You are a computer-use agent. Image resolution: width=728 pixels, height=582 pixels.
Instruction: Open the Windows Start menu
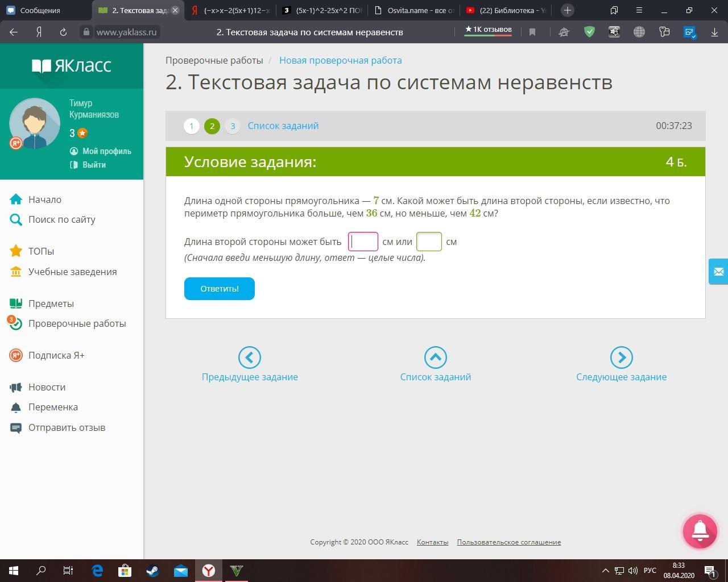14,571
